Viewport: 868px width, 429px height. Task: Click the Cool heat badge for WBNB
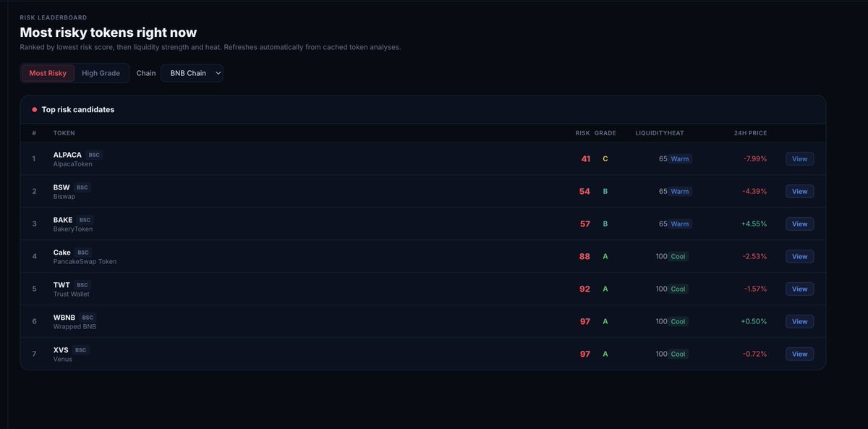(x=678, y=322)
